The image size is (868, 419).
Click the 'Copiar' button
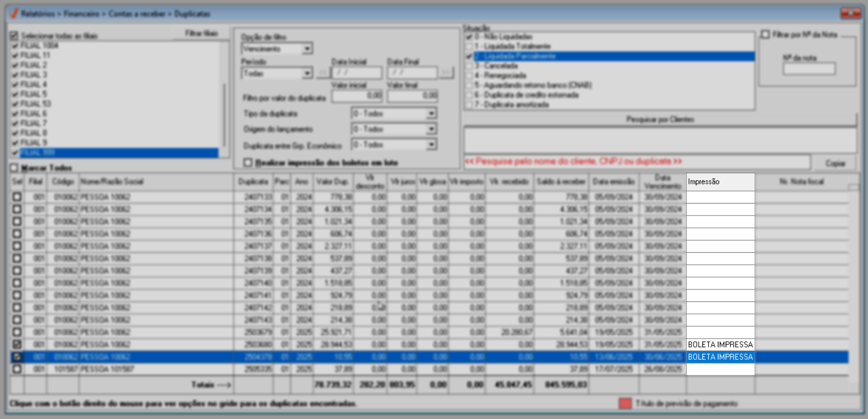[835, 163]
